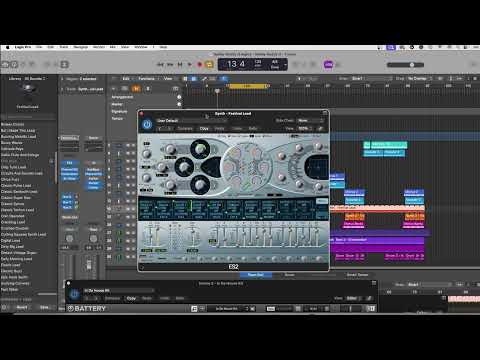This screenshot has height=360, width=480.
Task: Click the ES2 oscillator 2 wave knob
Action: click(184, 167)
